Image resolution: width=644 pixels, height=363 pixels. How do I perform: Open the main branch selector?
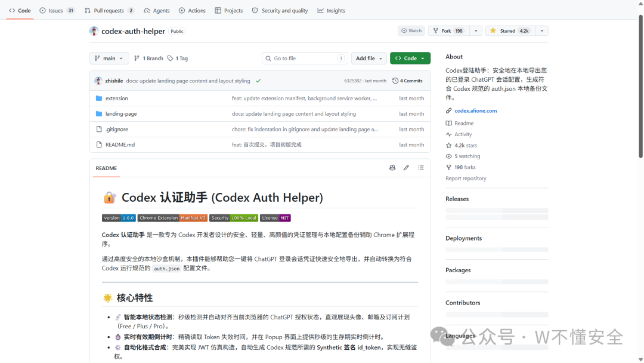click(x=109, y=59)
